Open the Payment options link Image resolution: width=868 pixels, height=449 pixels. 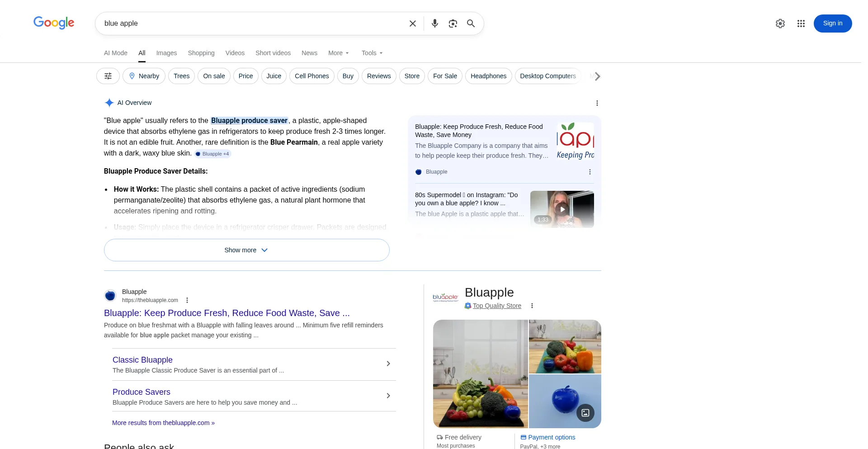[x=552, y=437]
